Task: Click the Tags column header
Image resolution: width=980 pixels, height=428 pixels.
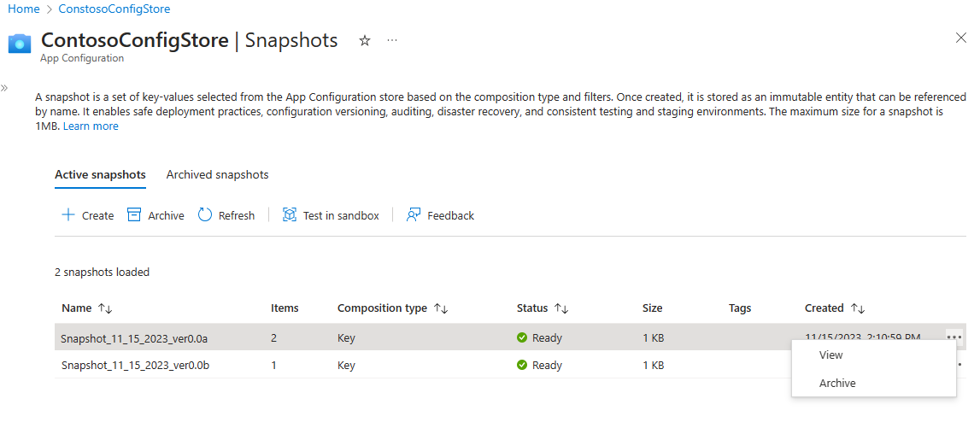Action: coord(740,308)
